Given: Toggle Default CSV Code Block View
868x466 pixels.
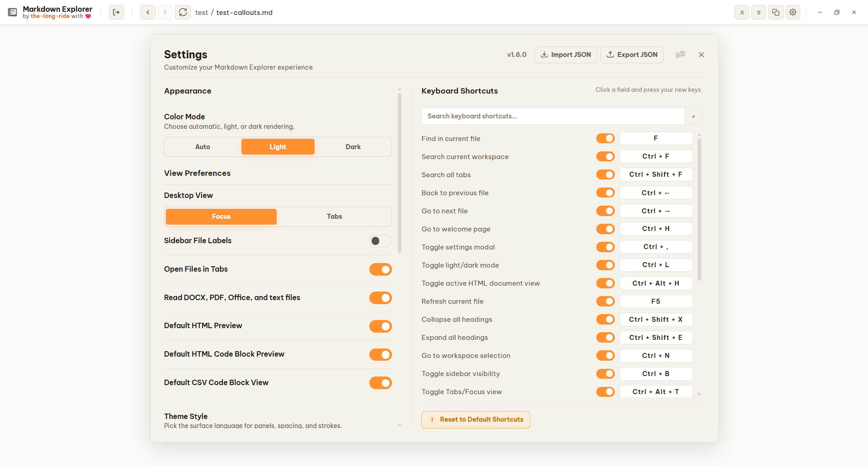Looking at the screenshot, I should click(381, 383).
